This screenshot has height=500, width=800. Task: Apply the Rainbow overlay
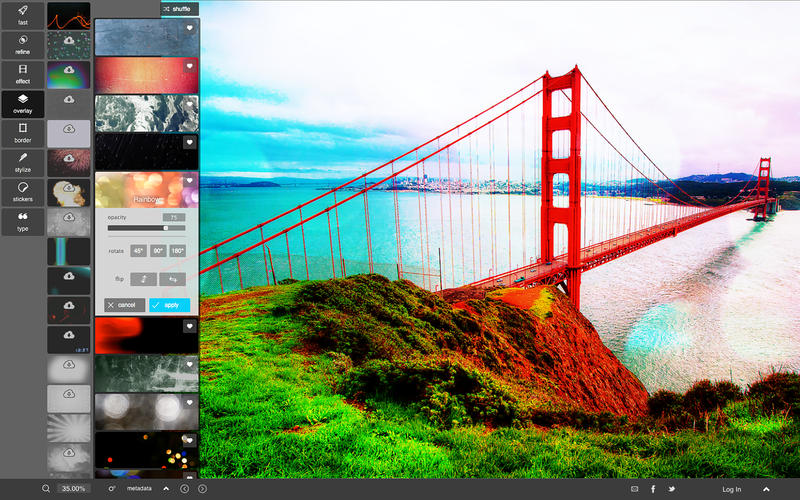pos(169,305)
